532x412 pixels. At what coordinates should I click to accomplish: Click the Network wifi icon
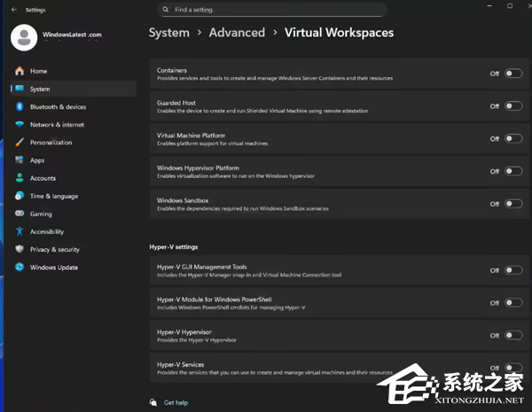20,124
